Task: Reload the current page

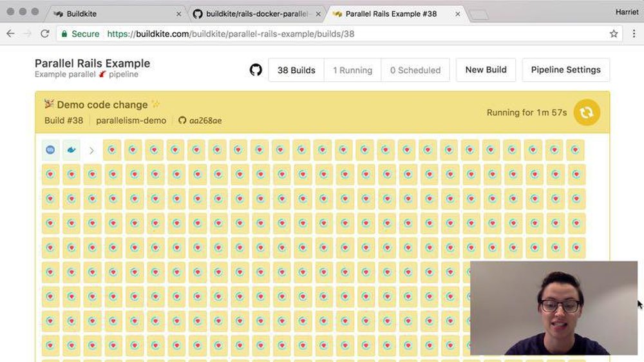Action: pyautogui.click(x=45, y=33)
